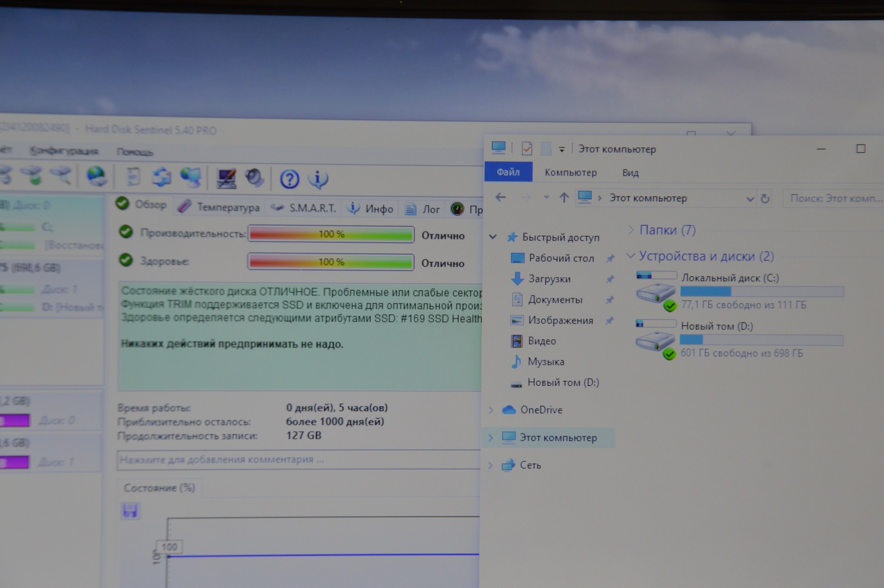The image size is (884, 588).
Task: Click the speaker sound toolbar icon
Action: coord(254,177)
